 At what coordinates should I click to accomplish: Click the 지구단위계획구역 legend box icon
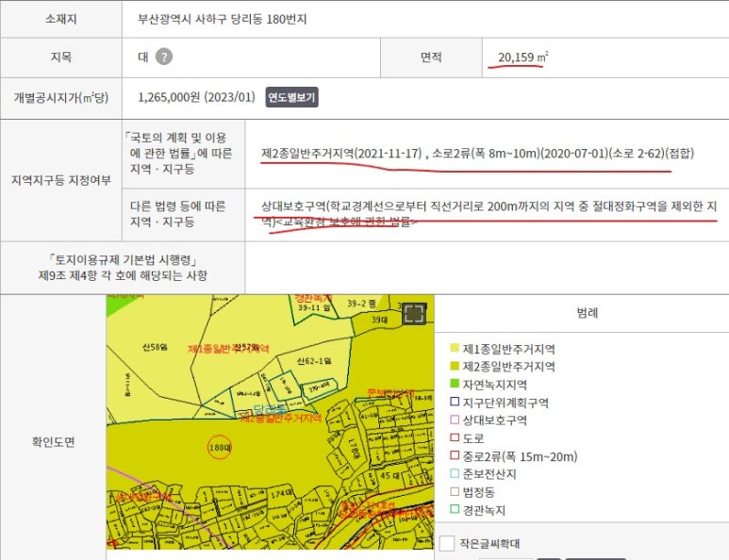coord(455,402)
